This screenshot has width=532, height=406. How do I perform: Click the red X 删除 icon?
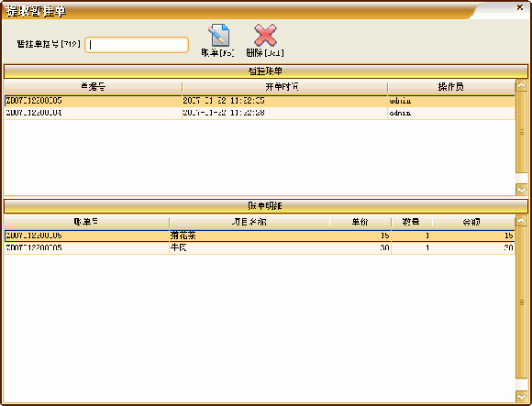pos(265,35)
